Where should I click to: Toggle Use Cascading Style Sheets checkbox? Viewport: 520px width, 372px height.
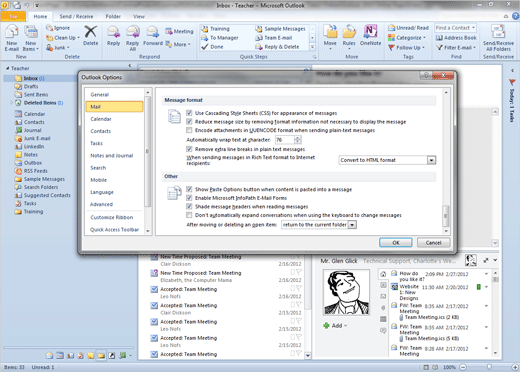[189, 113]
